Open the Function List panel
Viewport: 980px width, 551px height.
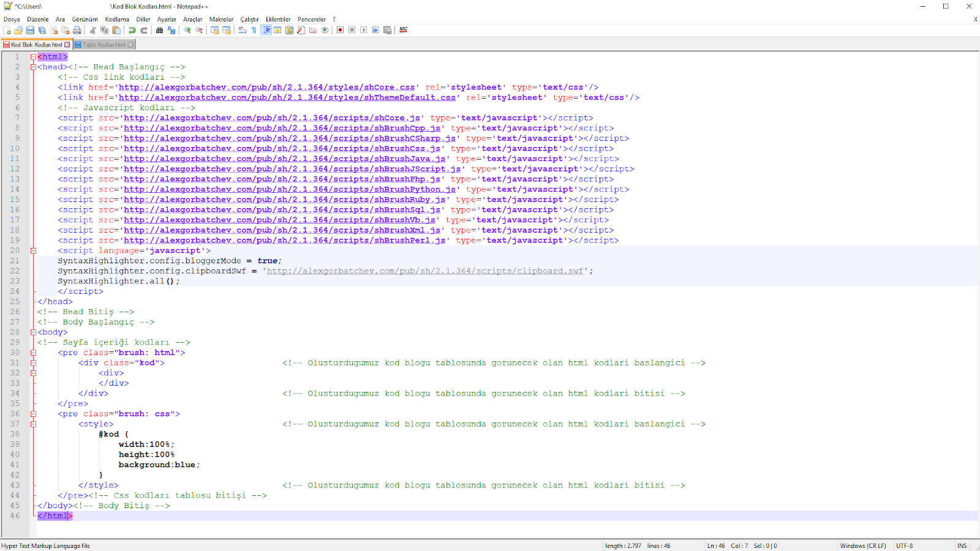click(301, 30)
